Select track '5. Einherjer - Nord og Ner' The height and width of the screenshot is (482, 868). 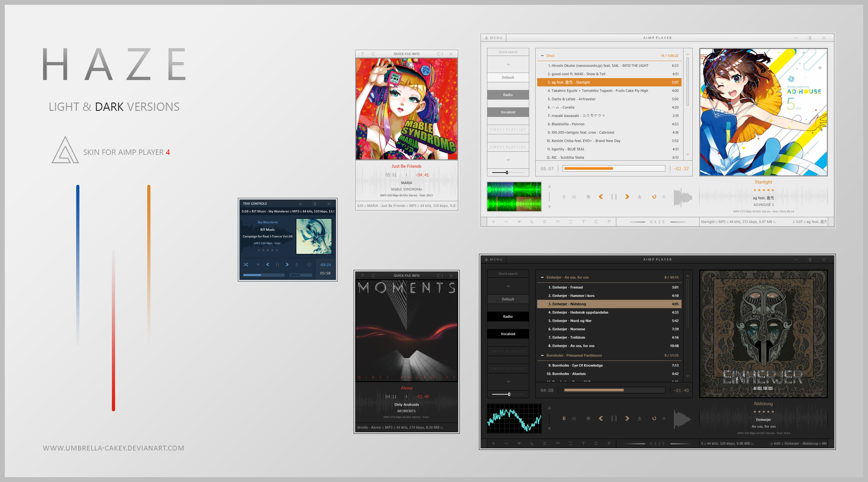pos(609,321)
